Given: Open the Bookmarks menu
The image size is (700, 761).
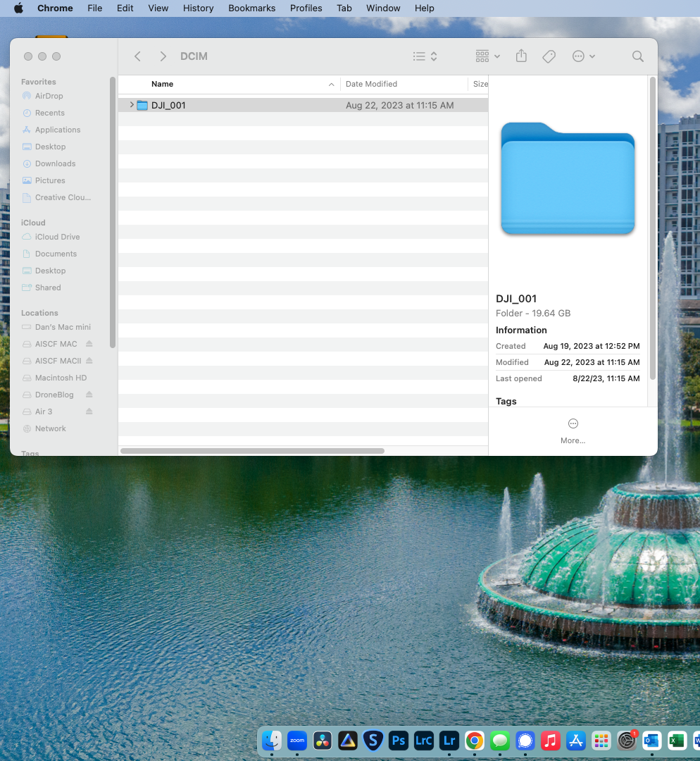Looking at the screenshot, I should 252,8.
